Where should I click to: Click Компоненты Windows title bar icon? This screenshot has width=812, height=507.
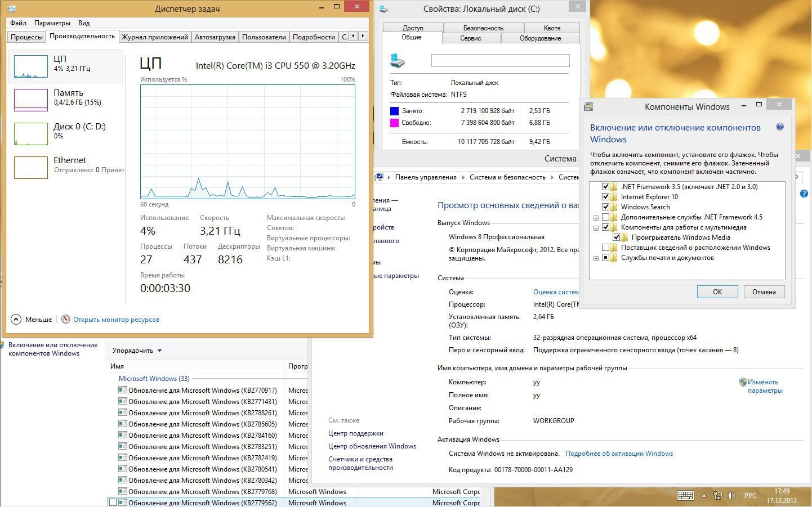point(588,106)
